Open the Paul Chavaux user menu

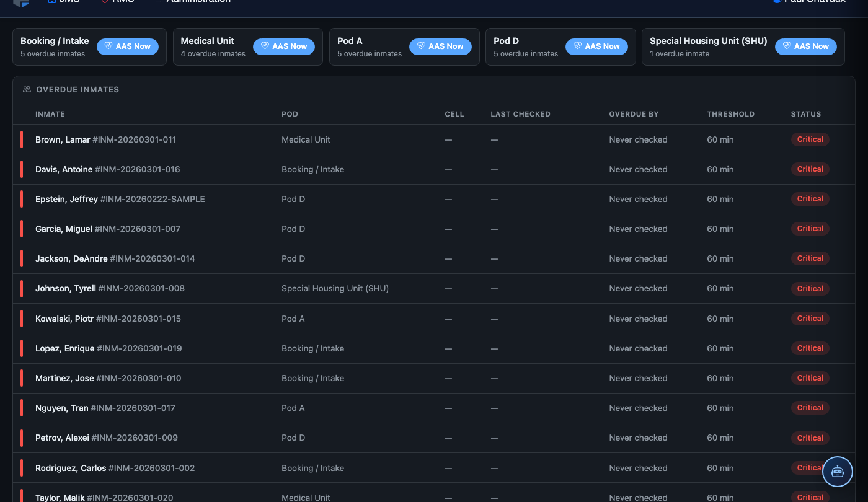tap(808, 2)
